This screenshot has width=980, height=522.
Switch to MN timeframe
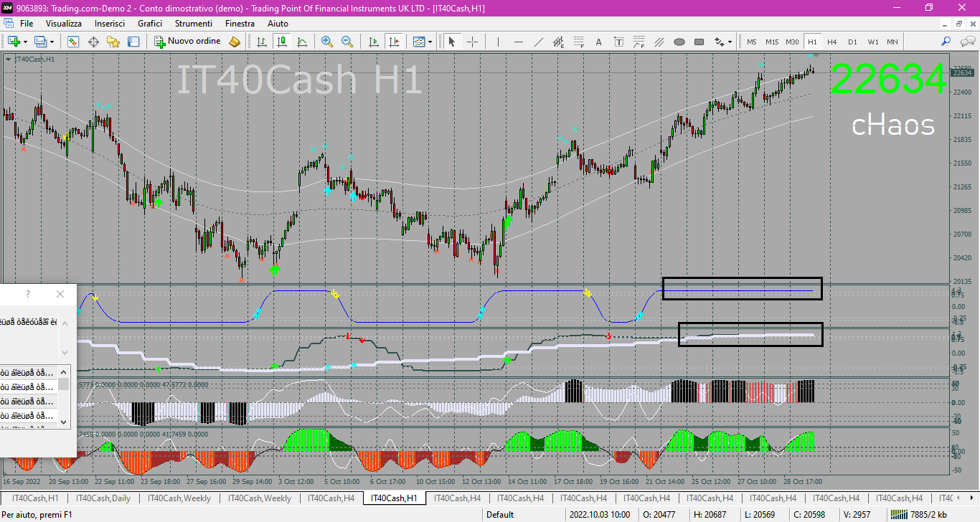coord(892,42)
